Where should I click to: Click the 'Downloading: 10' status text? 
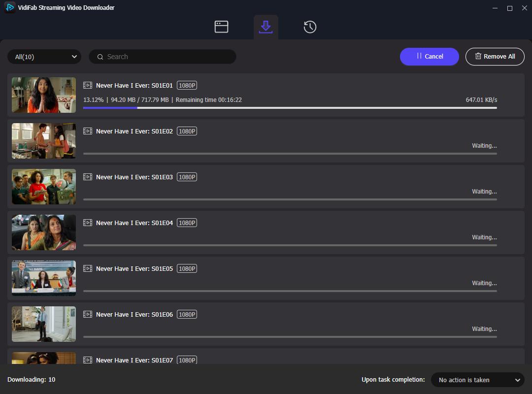tap(31, 379)
